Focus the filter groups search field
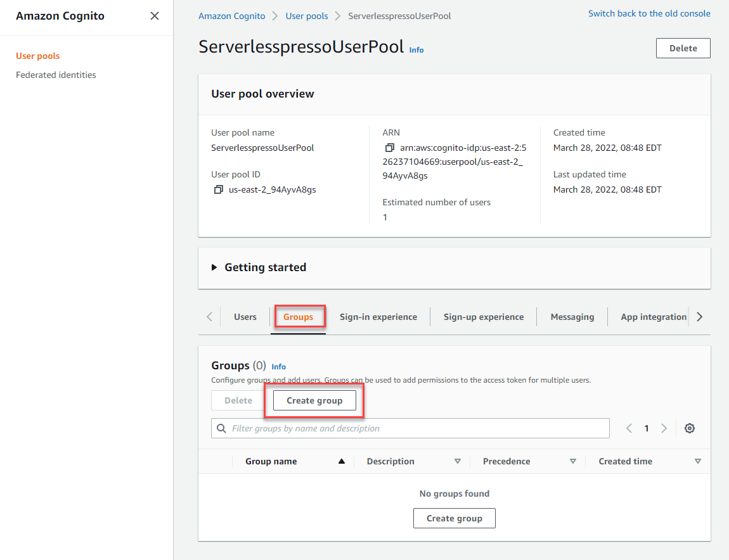The width and height of the screenshot is (729, 560). (x=410, y=428)
